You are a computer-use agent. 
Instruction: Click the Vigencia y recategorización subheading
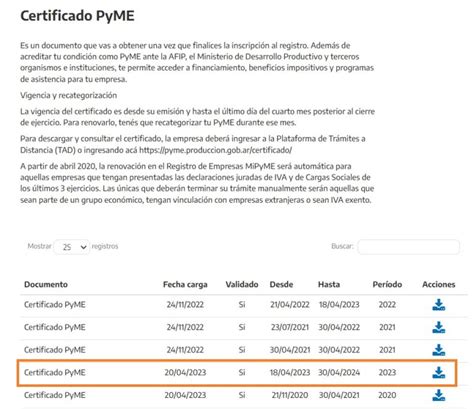pos(69,95)
